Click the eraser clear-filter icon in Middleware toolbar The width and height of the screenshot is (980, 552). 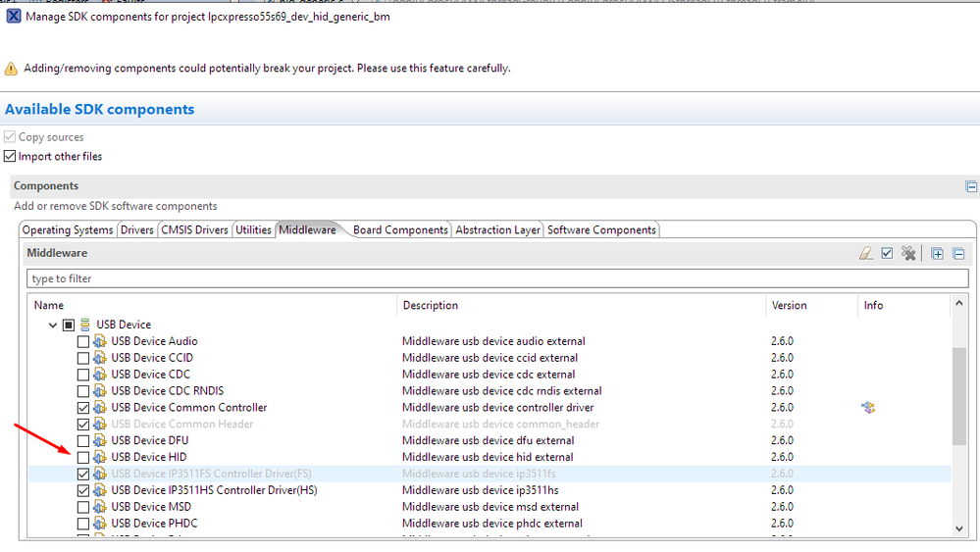click(865, 253)
